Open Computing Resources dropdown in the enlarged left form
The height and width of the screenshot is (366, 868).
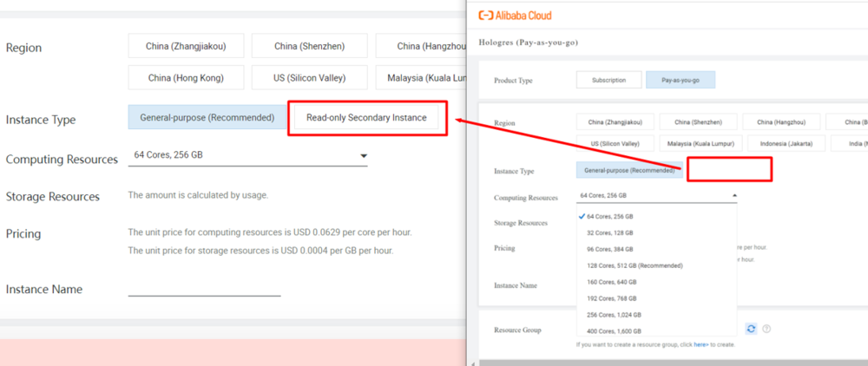click(x=247, y=155)
